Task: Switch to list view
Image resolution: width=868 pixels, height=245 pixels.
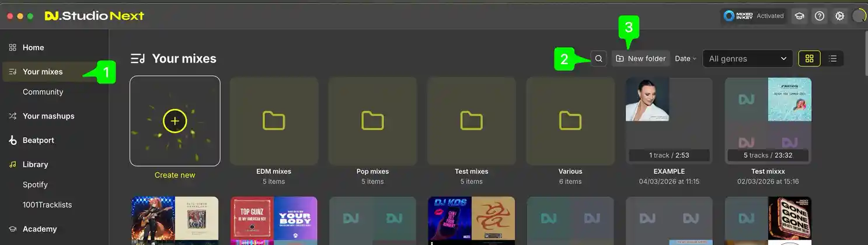Action: [x=833, y=58]
